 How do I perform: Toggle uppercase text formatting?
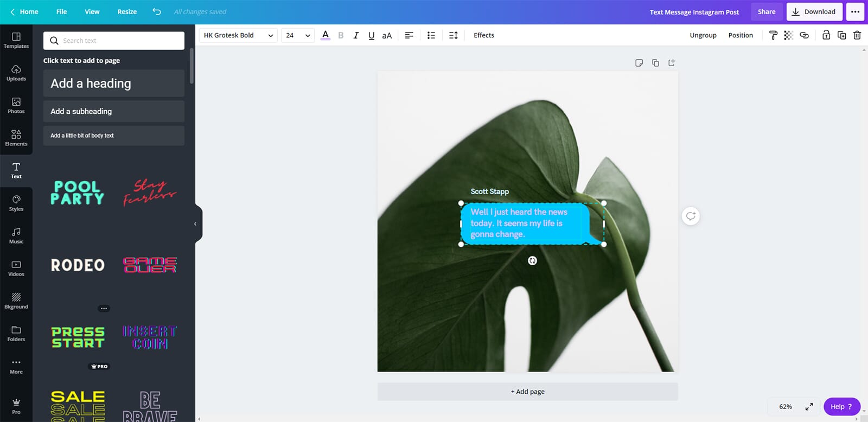tap(387, 35)
